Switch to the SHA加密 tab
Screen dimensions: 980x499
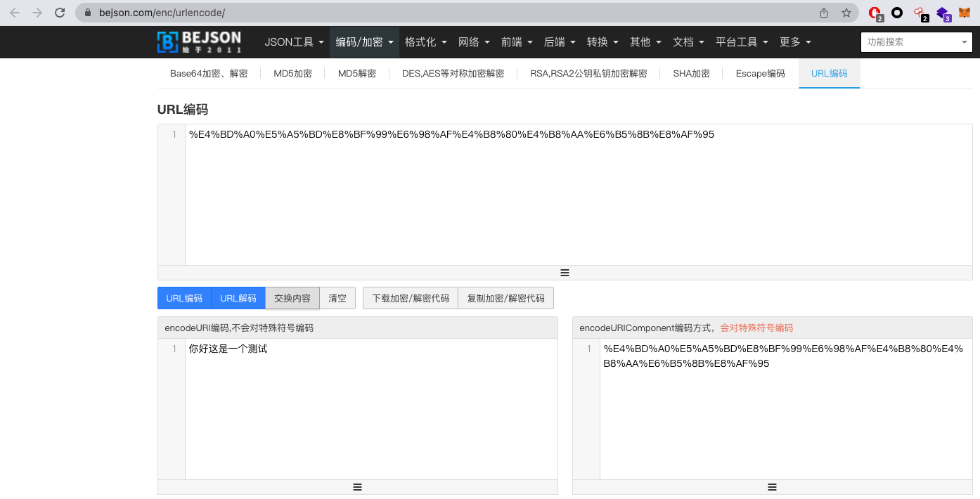pos(691,73)
